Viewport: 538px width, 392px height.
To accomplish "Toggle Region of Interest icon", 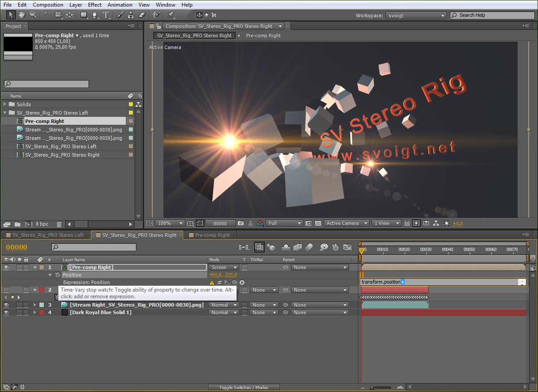I will [x=200, y=223].
